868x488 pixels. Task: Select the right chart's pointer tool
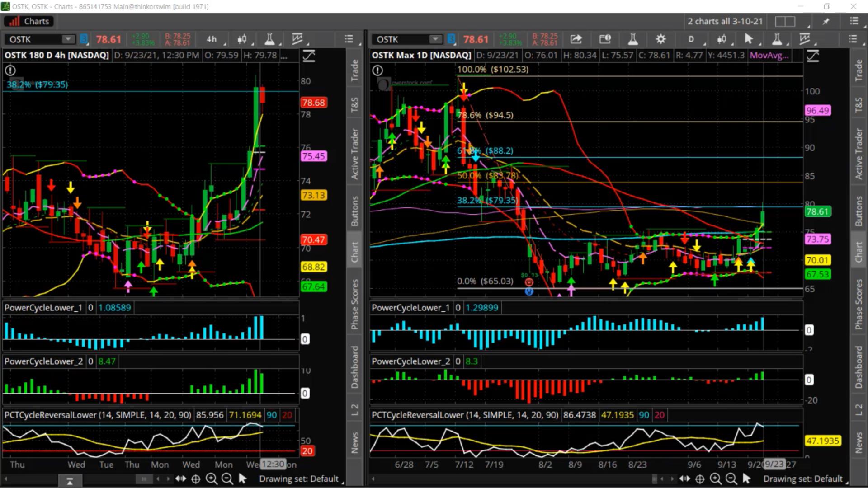click(x=750, y=39)
